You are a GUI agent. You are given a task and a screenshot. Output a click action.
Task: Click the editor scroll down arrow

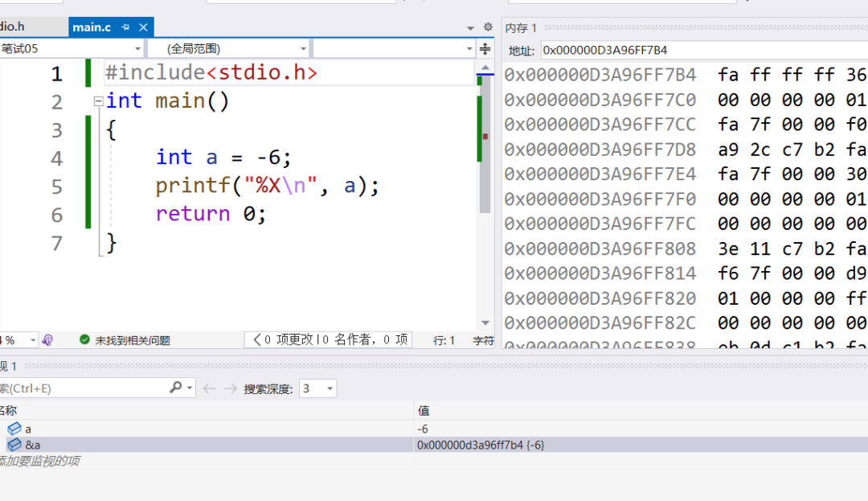click(x=485, y=322)
